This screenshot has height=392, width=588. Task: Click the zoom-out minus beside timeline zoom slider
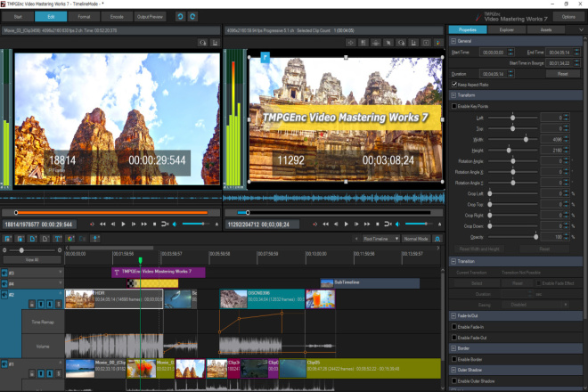4,249
